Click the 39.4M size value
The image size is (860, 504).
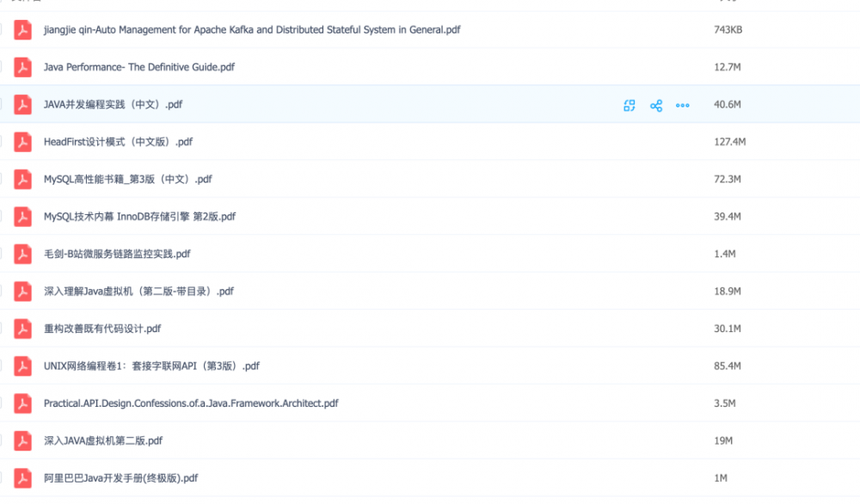(728, 216)
